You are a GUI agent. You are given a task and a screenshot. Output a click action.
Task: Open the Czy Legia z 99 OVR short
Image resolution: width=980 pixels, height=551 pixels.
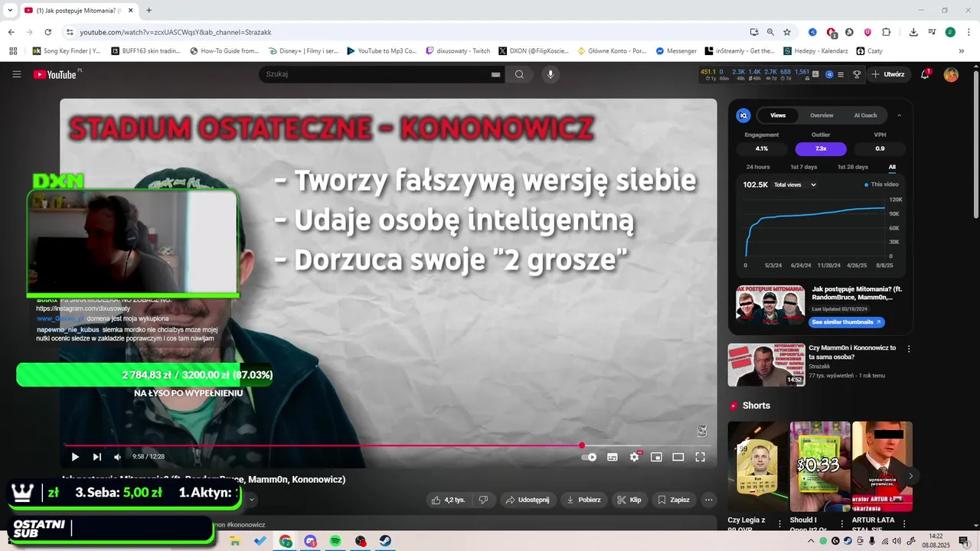tap(757, 466)
